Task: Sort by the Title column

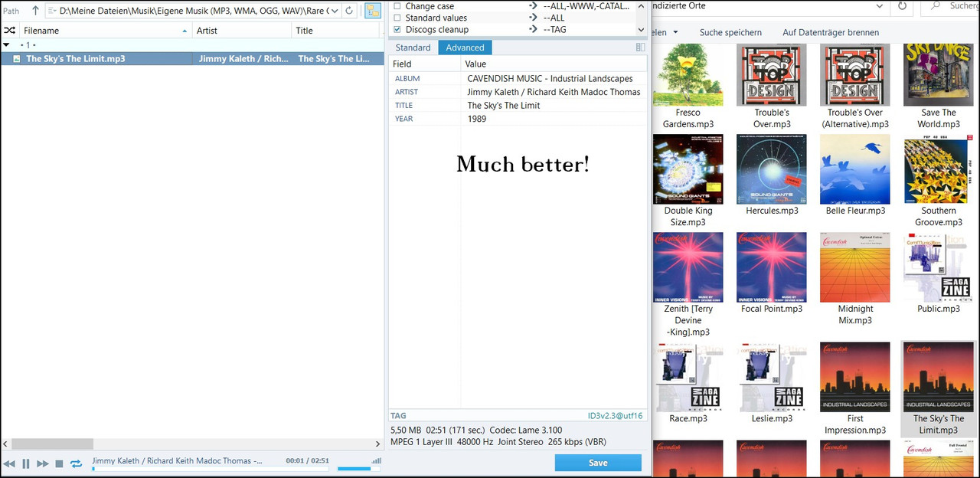Action: coord(337,31)
